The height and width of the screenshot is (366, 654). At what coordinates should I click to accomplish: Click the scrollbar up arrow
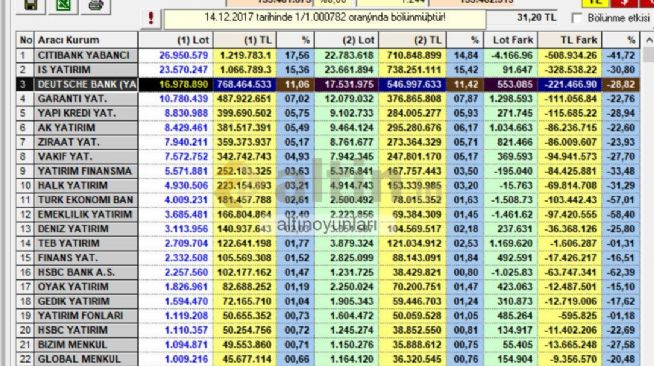(649, 40)
